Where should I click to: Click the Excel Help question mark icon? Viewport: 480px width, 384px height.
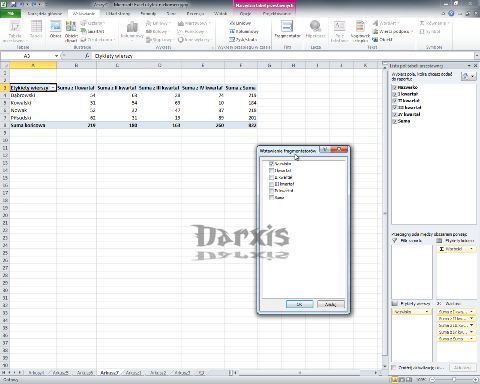(x=451, y=13)
